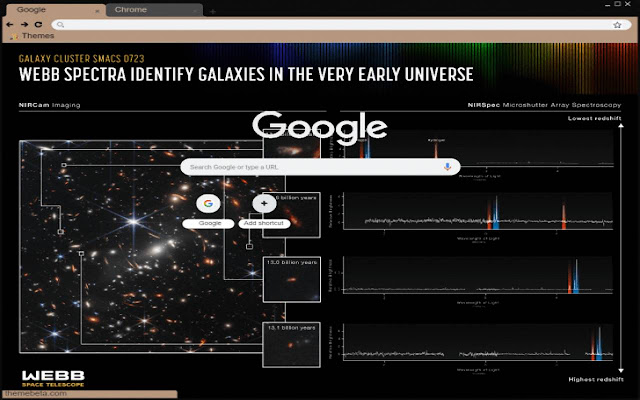Close the Google tab
Image resolution: width=640 pixels, height=400 pixels.
pos(97,11)
